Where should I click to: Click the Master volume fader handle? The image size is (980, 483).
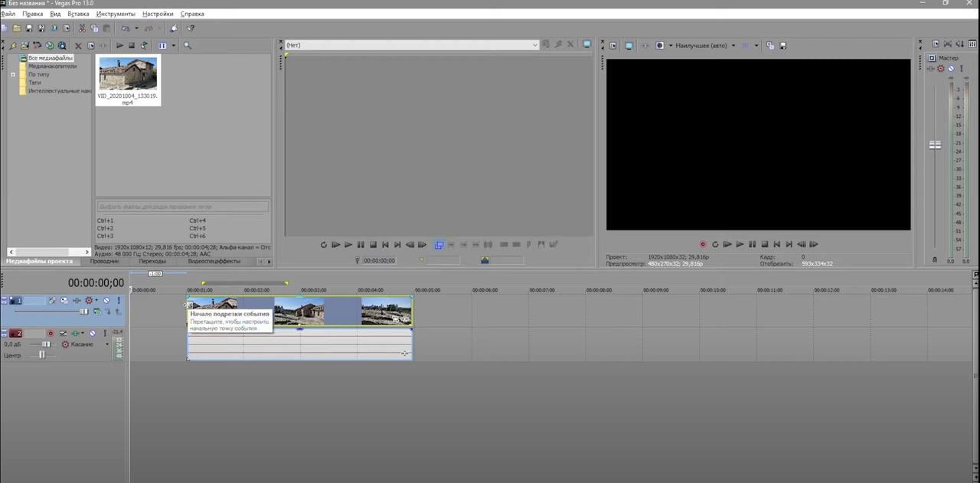click(x=935, y=145)
